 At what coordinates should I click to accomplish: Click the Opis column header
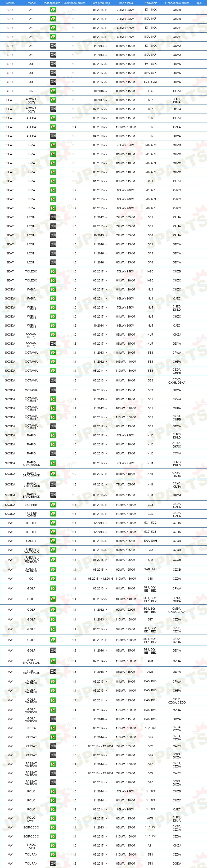point(199,3)
